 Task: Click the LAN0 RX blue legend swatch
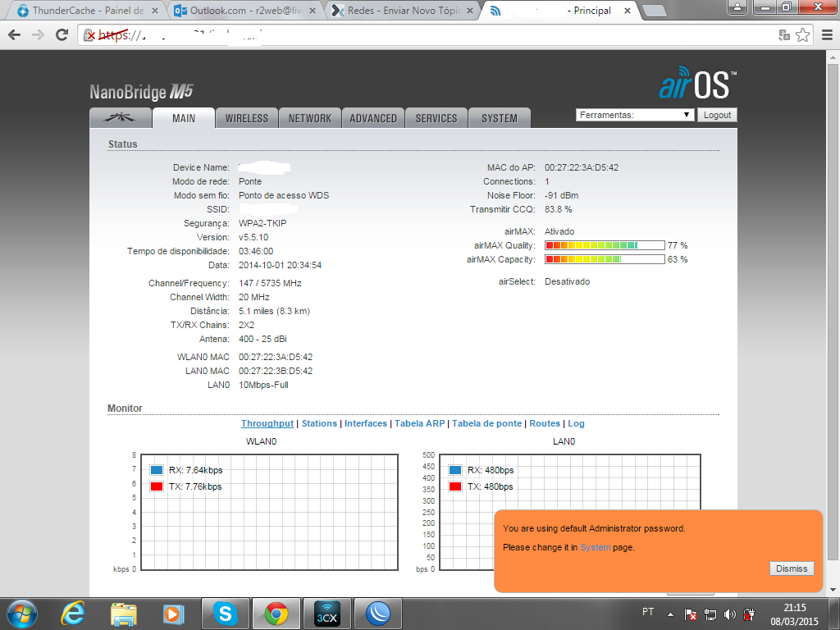coord(454,470)
